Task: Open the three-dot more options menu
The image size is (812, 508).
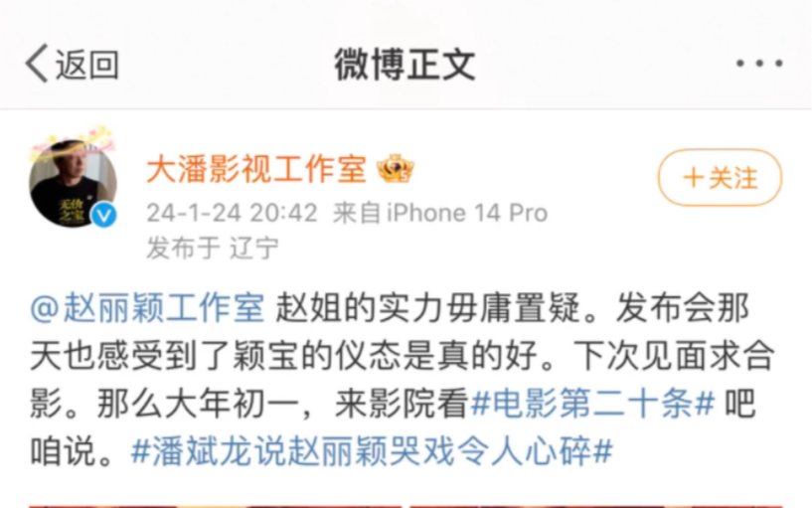Action: pos(759,64)
